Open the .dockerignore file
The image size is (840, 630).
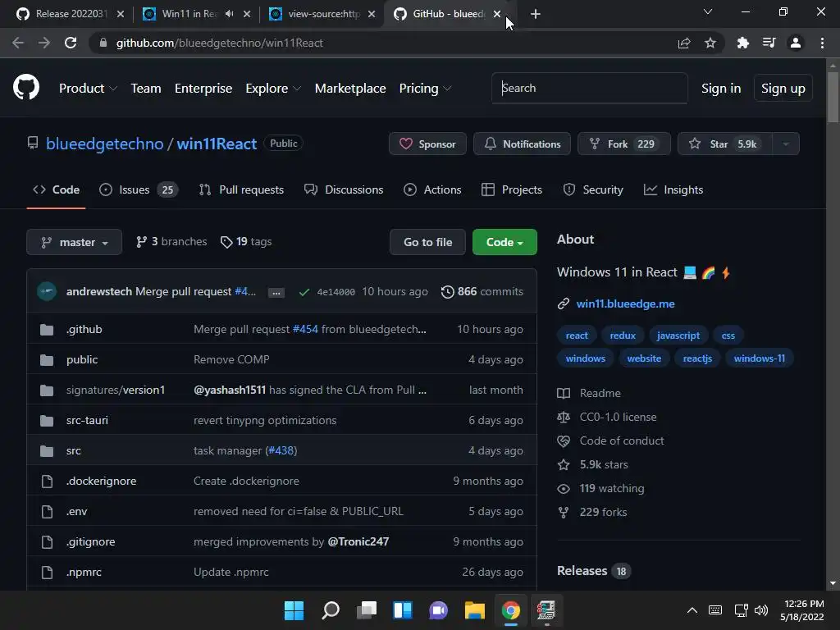(x=101, y=481)
